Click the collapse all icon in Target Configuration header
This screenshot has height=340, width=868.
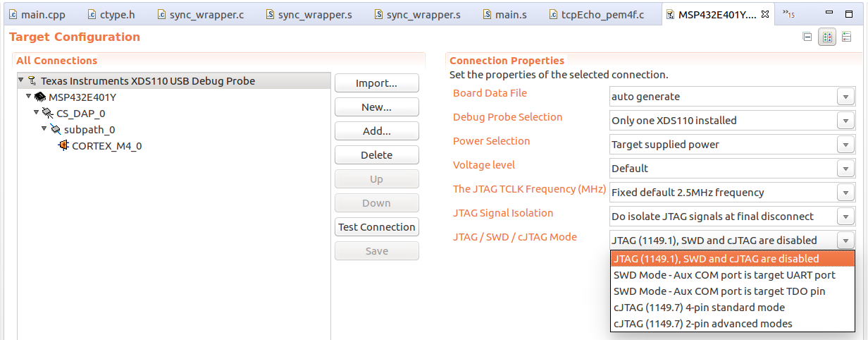(x=807, y=37)
